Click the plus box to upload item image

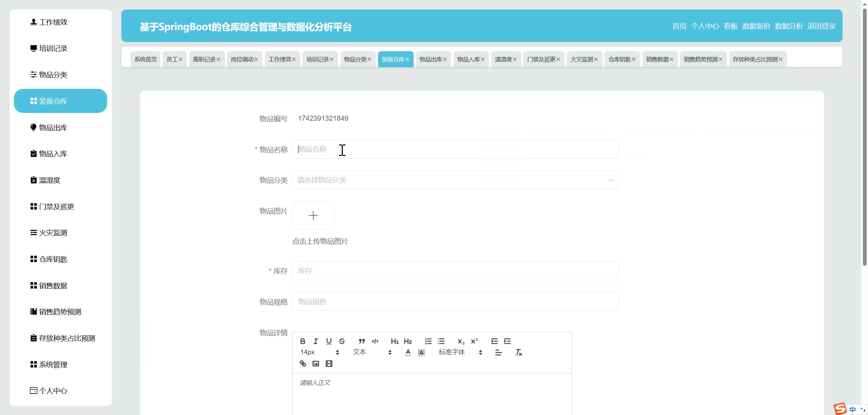pyautogui.click(x=313, y=216)
